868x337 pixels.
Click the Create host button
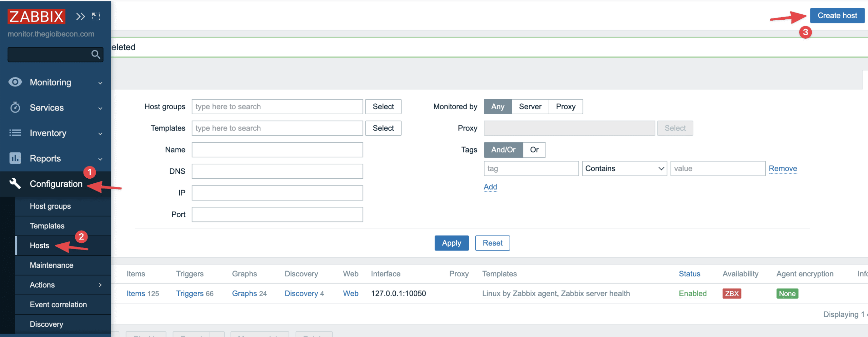(x=837, y=15)
